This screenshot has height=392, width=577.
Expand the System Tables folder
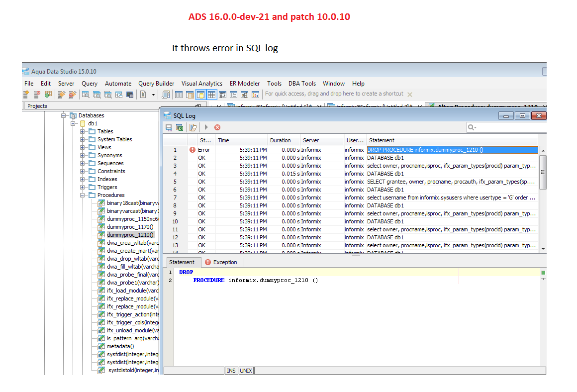(x=83, y=139)
